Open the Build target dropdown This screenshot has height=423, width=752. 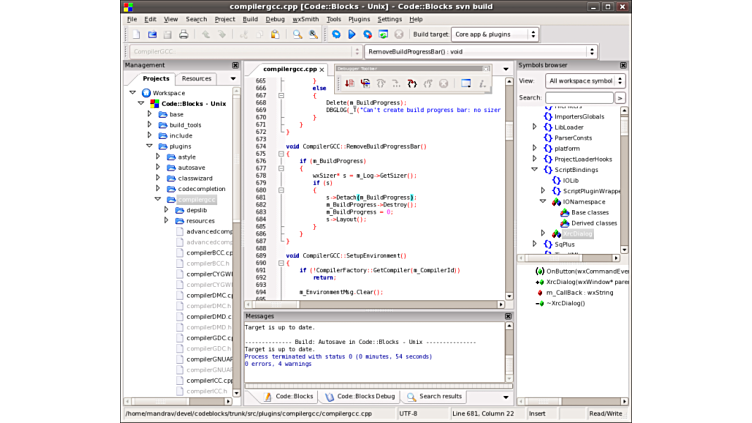495,34
